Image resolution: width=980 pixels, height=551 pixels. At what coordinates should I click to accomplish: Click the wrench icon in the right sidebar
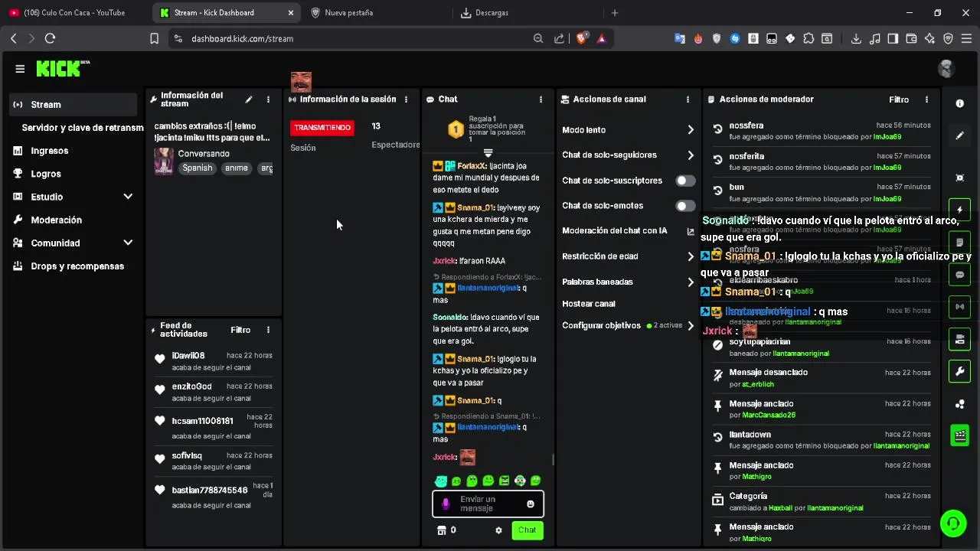click(x=960, y=372)
